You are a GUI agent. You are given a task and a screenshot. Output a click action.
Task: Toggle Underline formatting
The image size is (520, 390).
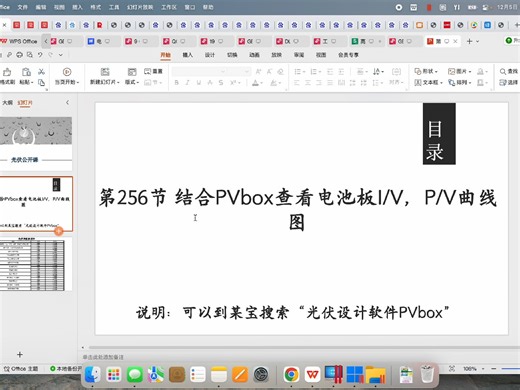tap(199, 83)
